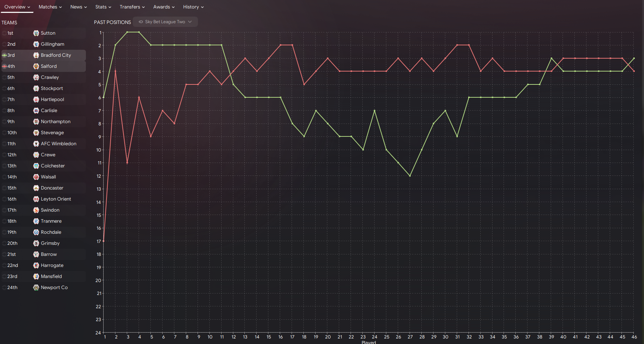Toggle the chart line circle beside 9th
Image resolution: width=644 pixels, height=344 pixels.
(4, 122)
